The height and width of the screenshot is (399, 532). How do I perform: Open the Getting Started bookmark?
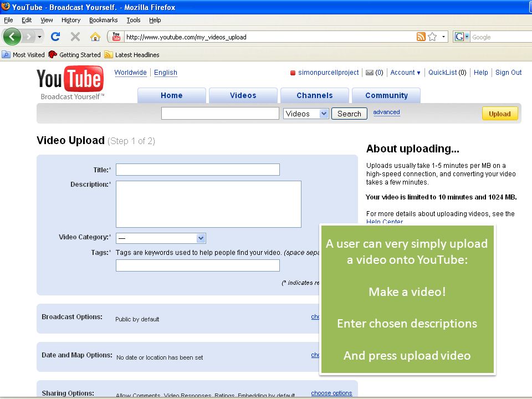coord(75,55)
